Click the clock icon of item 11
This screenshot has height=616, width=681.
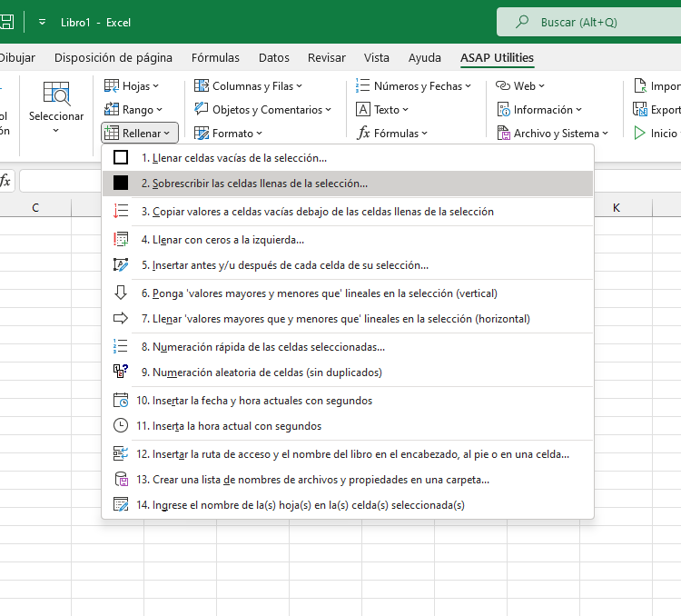pos(121,425)
